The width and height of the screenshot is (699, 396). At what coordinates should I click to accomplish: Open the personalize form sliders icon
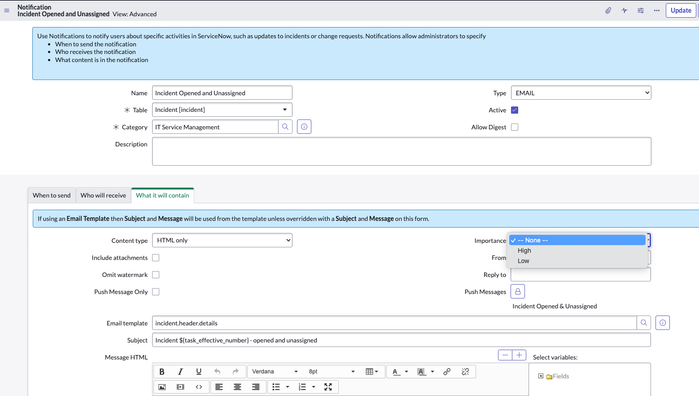pos(641,10)
